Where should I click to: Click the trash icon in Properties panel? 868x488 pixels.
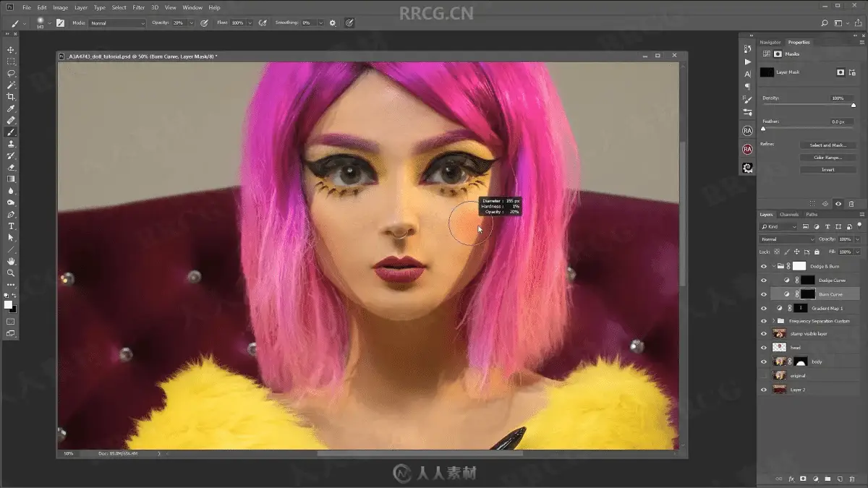click(851, 204)
